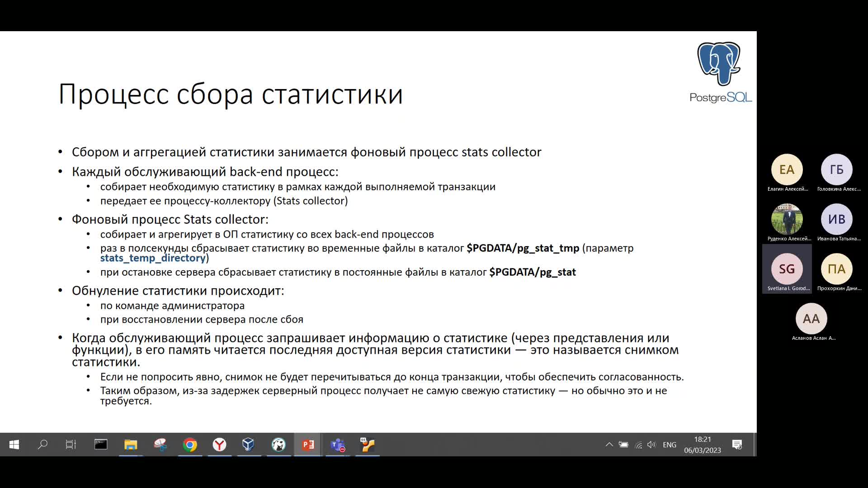The height and width of the screenshot is (488, 868).
Task: Open the Snipping tool taskbar icon
Action: pos(160,445)
